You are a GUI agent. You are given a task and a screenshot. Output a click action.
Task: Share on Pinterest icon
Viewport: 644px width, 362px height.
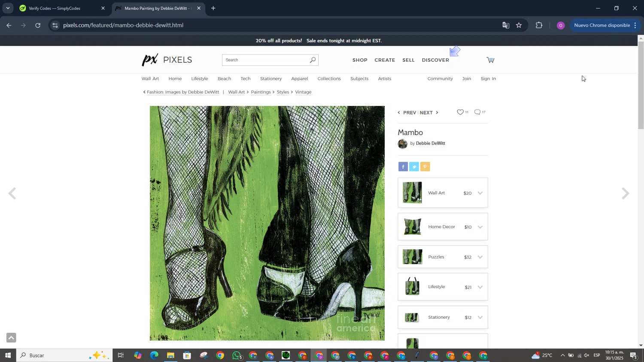tap(425, 167)
